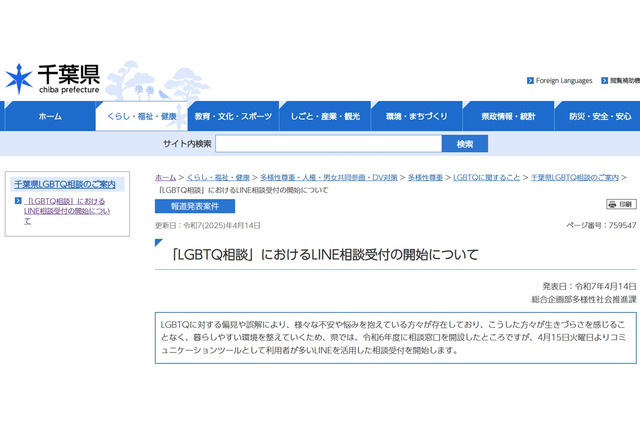
Task: Open sidebar link LINE相談受付の開始について
Action: (67, 211)
